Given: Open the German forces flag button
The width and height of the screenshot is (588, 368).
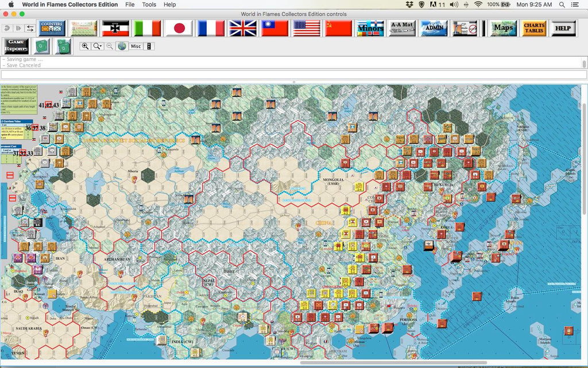Looking at the screenshot, I should pos(115,28).
